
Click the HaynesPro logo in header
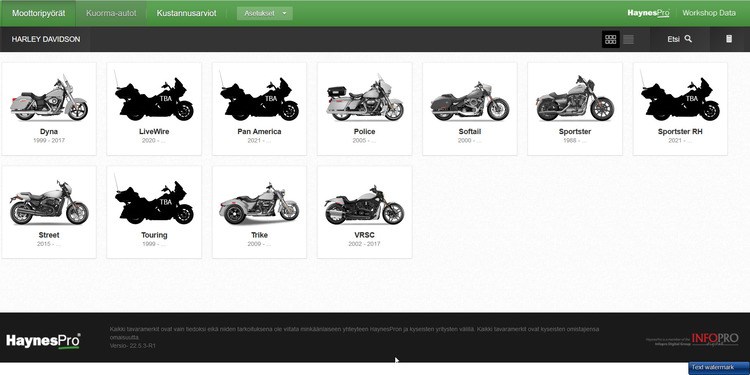pos(648,13)
